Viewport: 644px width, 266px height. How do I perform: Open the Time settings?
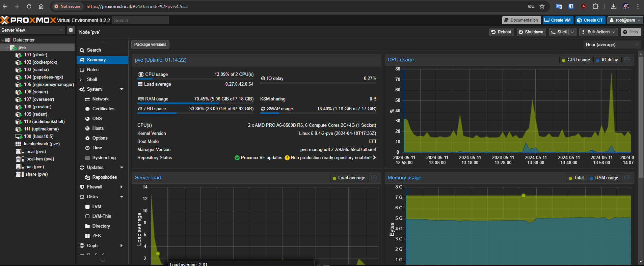click(x=102, y=148)
